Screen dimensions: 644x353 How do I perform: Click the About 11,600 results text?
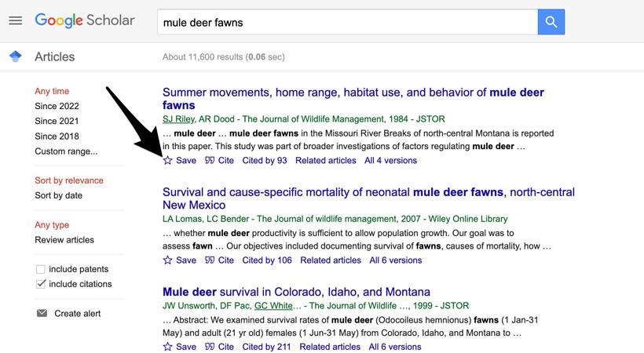pos(223,57)
